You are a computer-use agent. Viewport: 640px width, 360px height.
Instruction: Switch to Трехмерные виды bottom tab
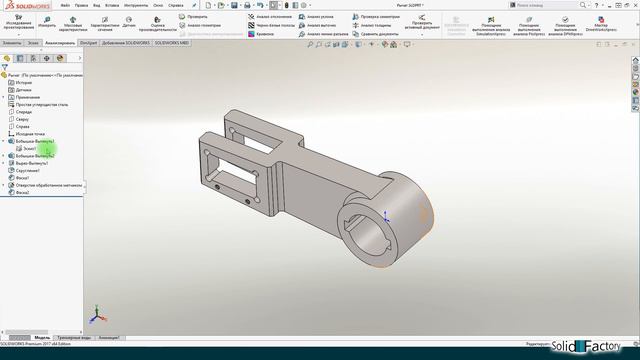tap(74, 338)
